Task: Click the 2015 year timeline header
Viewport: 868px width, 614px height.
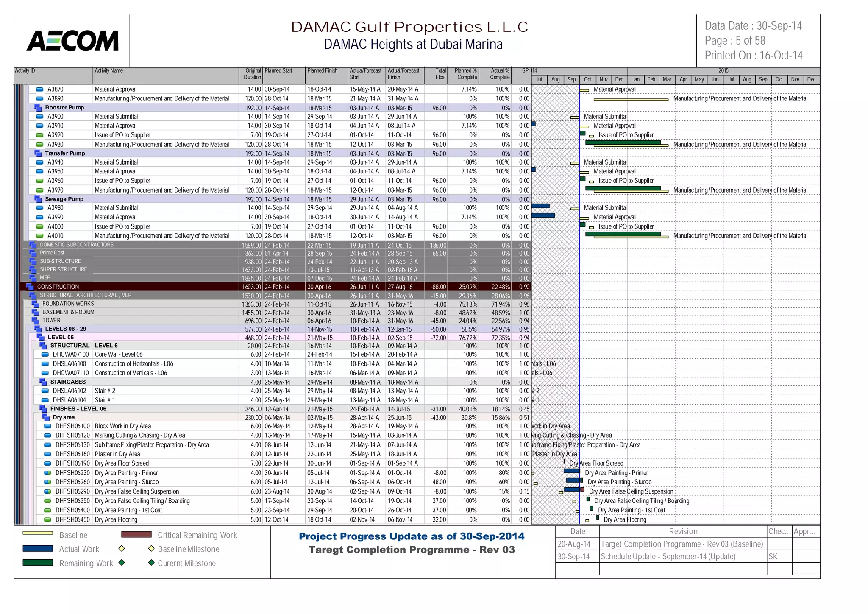Action: (x=723, y=71)
